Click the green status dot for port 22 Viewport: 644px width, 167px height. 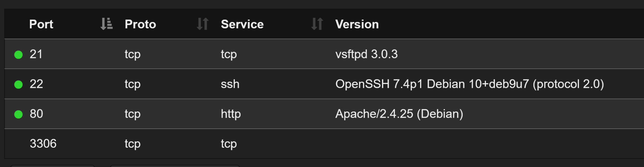pos(18,84)
